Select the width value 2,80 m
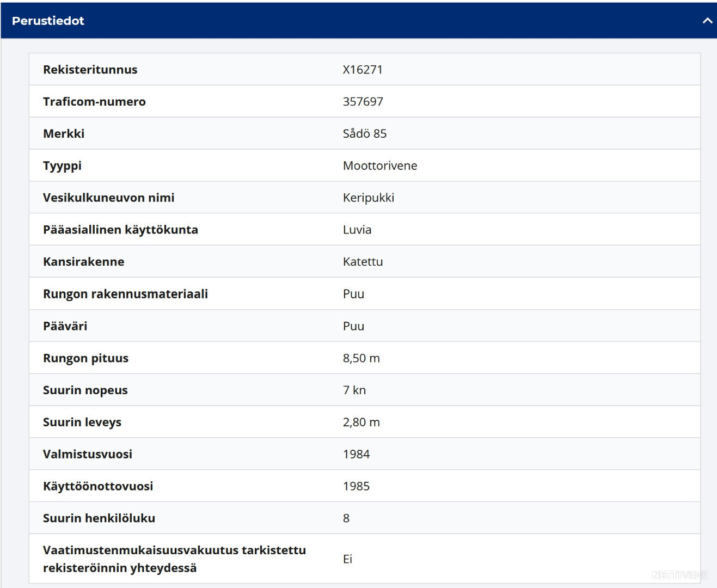 [x=361, y=422]
